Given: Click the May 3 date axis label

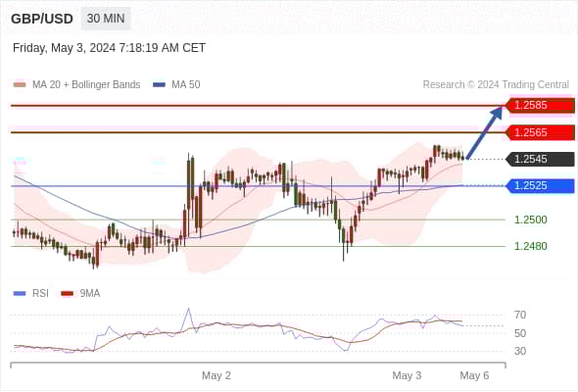Looking at the screenshot, I should [407, 375].
